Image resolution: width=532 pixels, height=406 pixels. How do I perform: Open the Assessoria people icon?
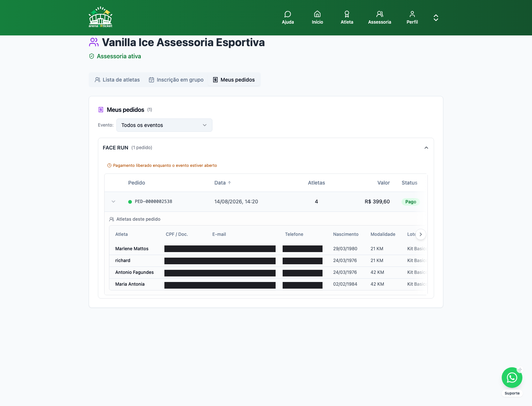pos(380,14)
